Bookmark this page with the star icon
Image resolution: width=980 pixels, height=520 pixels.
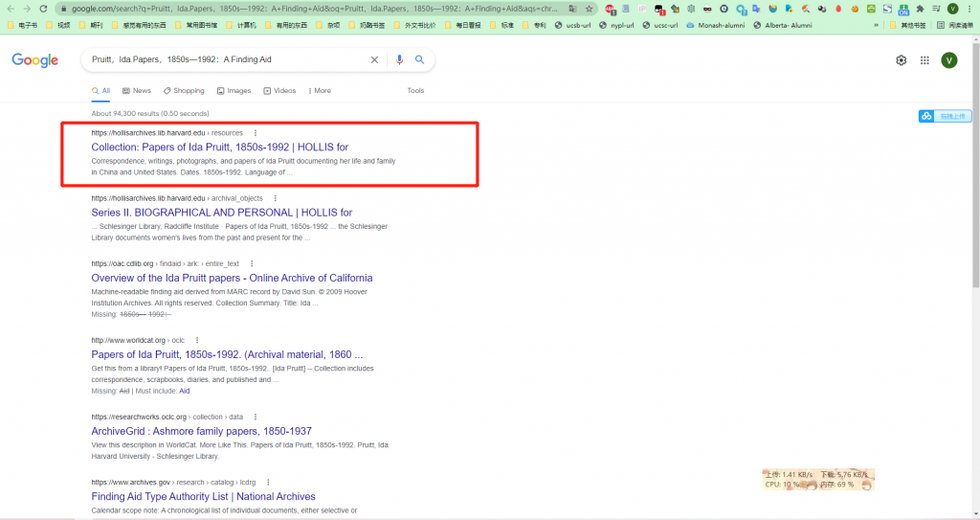pos(589,9)
